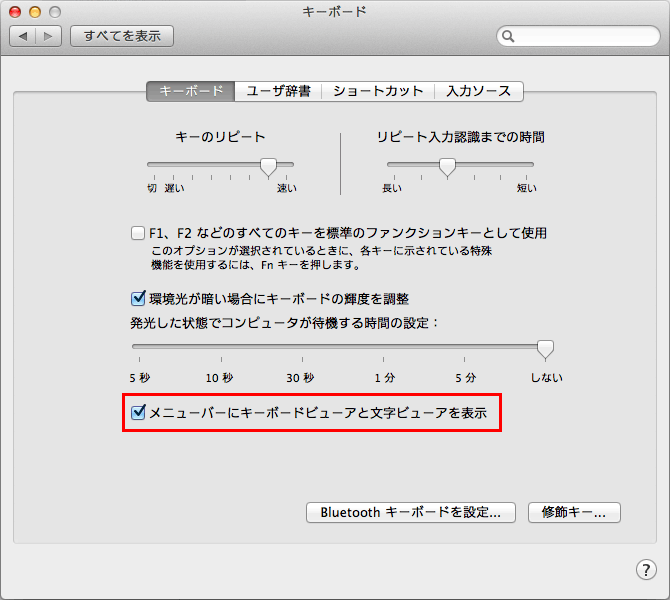Click the キーのリピート slider thumb
Screen dimensions: 670x600
pyautogui.click(x=268, y=167)
